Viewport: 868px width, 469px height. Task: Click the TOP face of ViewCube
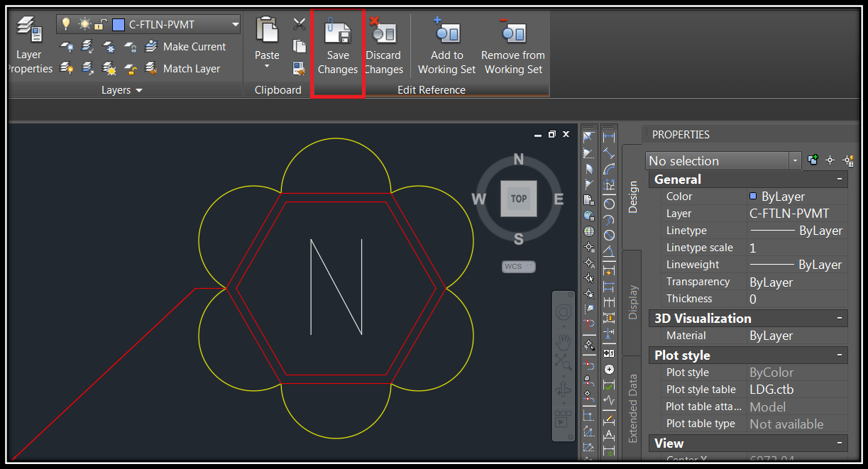click(x=519, y=199)
